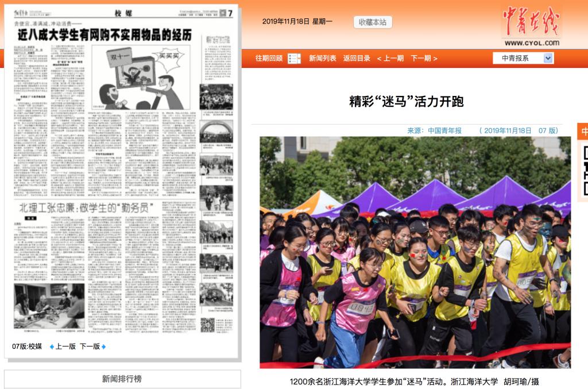Click the newspaper photo of people at table
Image resolution: width=588 pixels, height=389 pixels.
coord(49,306)
